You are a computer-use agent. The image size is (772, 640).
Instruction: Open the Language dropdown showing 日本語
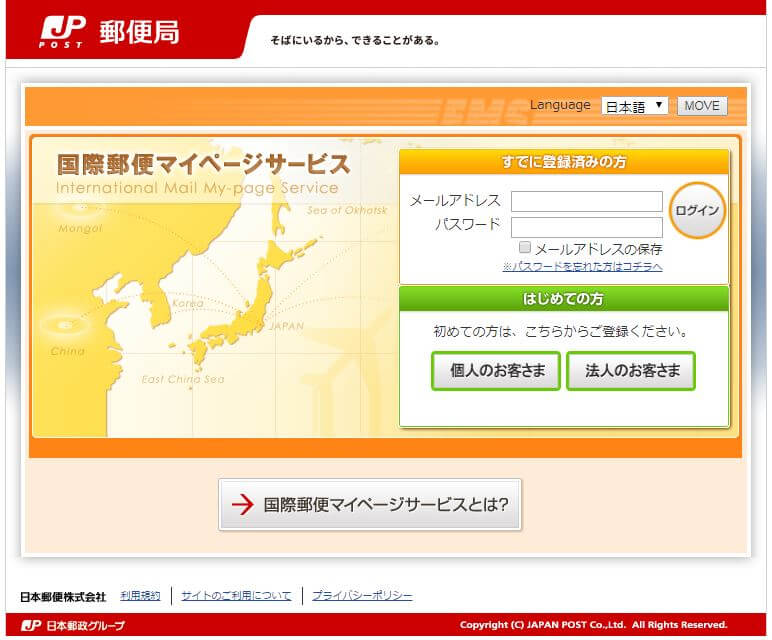(634, 106)
